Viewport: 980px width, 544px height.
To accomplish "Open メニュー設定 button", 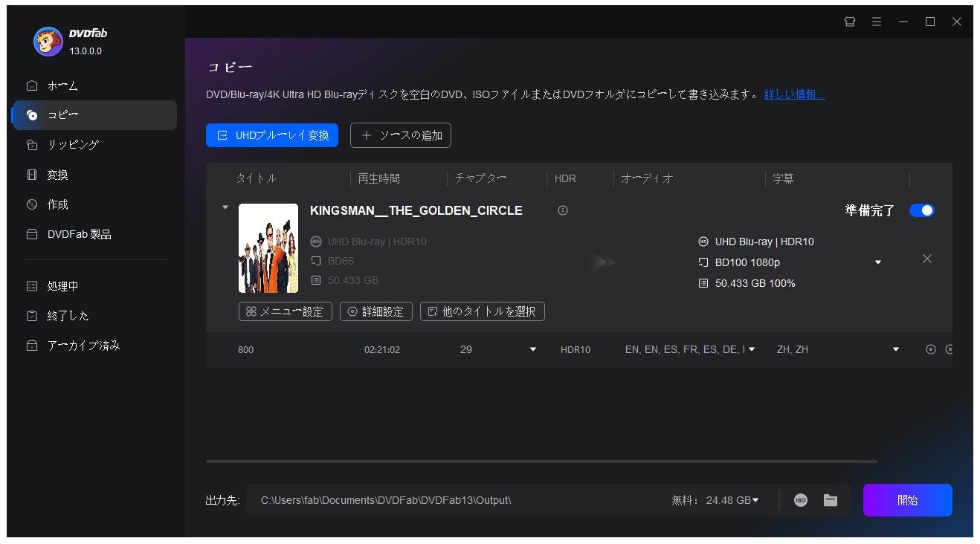I will point(286,311).
